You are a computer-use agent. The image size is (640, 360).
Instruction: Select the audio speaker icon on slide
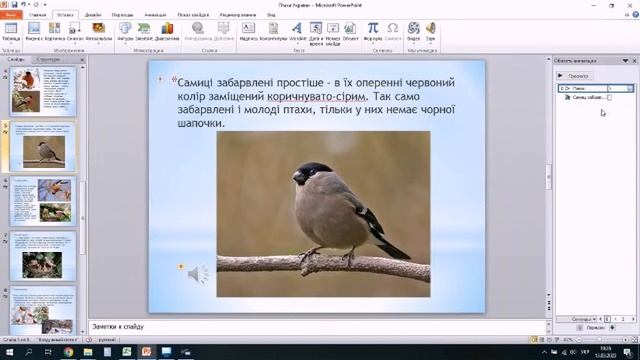198,274
